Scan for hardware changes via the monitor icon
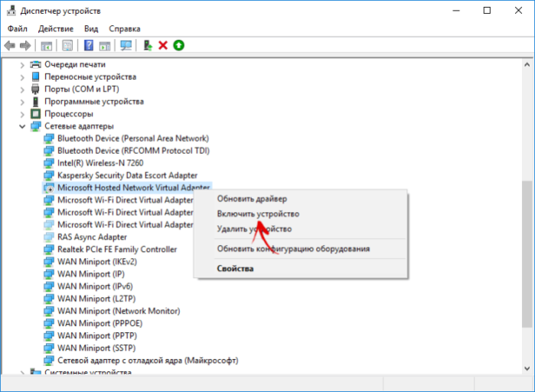The height and width of the screenshot is (392, 535). click(126, 45)
